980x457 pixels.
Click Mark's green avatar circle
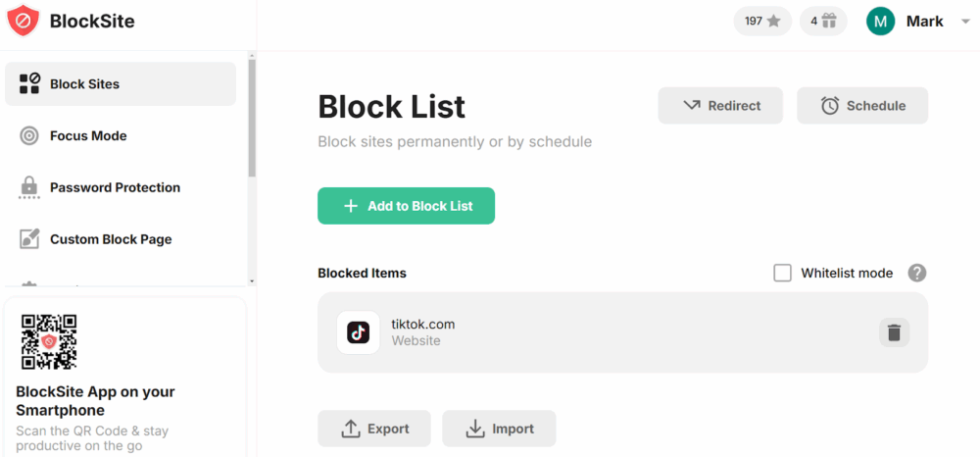pos(880,21)
